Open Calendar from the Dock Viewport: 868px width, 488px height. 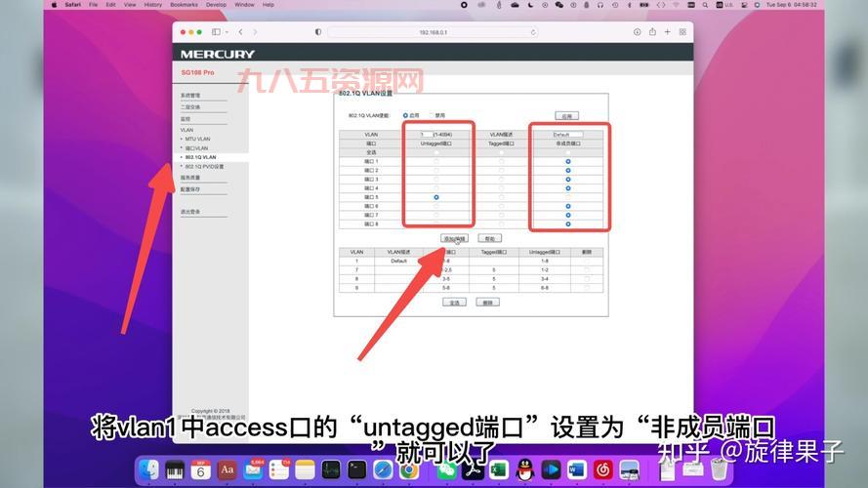point(200,469)
